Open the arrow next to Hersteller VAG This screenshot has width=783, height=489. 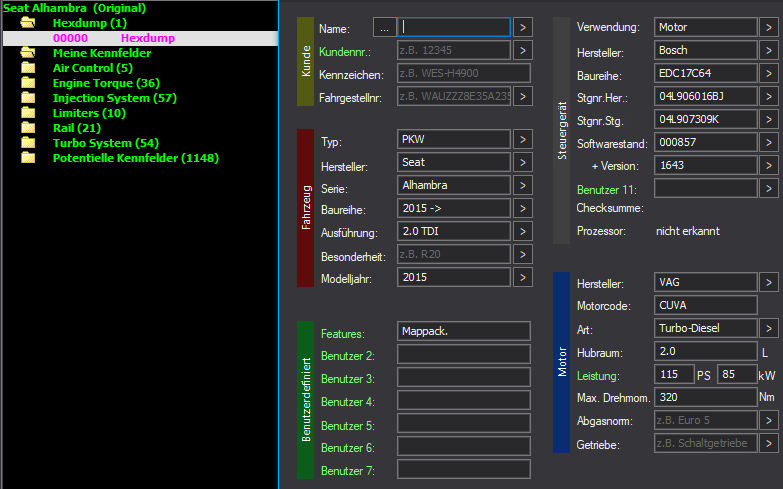pos(769,282)
